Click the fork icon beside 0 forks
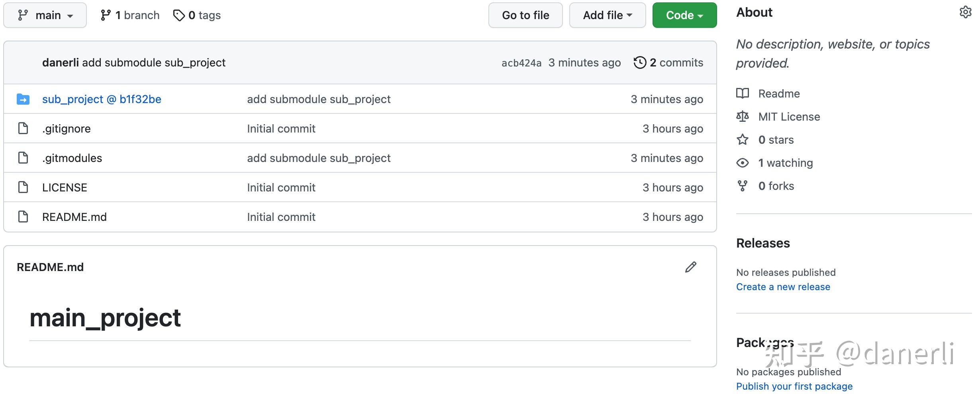This screenshot has width=980, height=394. (x=743, y=185)
